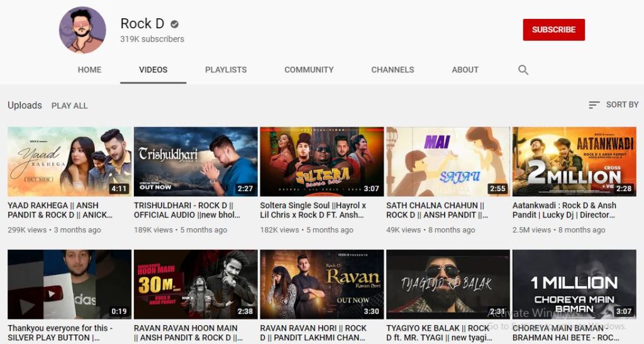Open the 1 Million Choreya Main Baman thumbnail

pos(574,284)
